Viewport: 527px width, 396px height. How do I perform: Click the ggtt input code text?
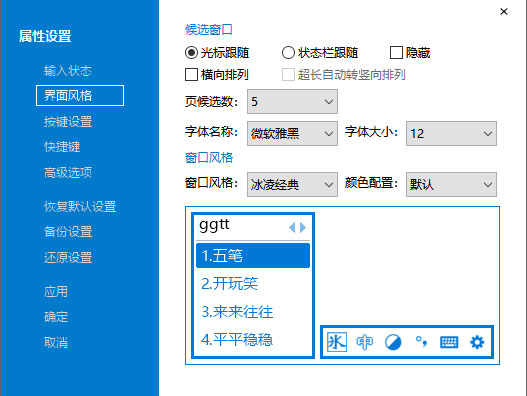pyautogui.click(x=214, y=226)
